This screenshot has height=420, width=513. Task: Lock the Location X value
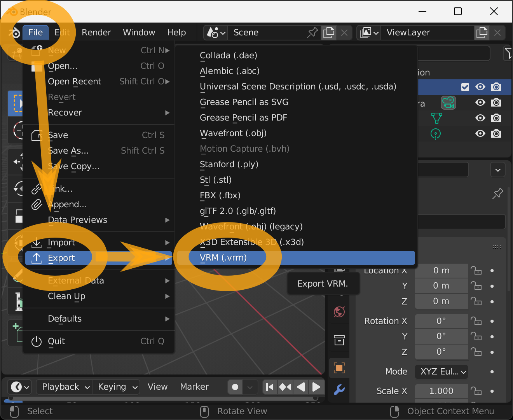point(476,271)
